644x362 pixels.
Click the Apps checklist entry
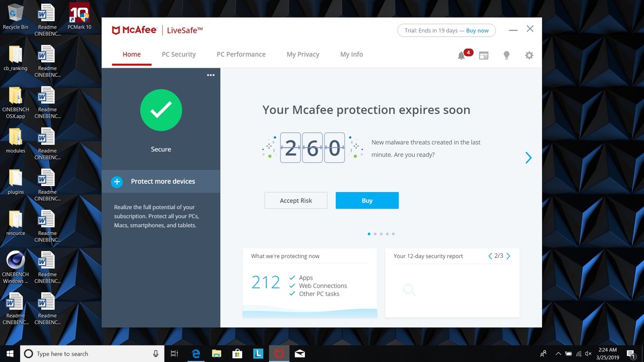(306, 278)
